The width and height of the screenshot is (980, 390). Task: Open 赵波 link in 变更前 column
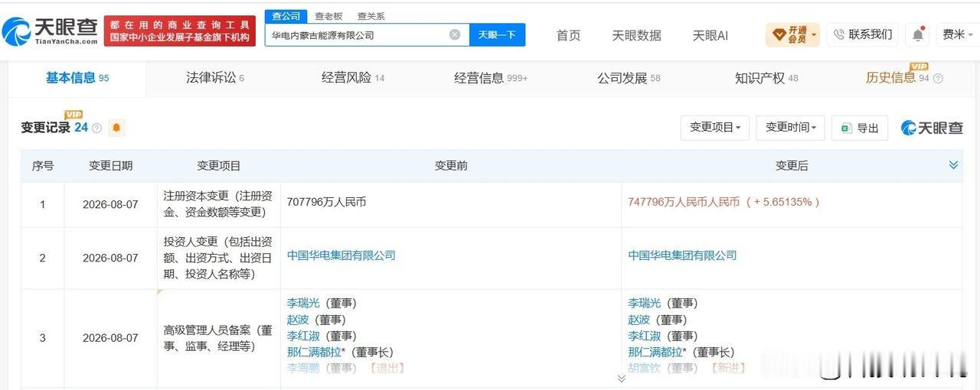pos(298,320)
